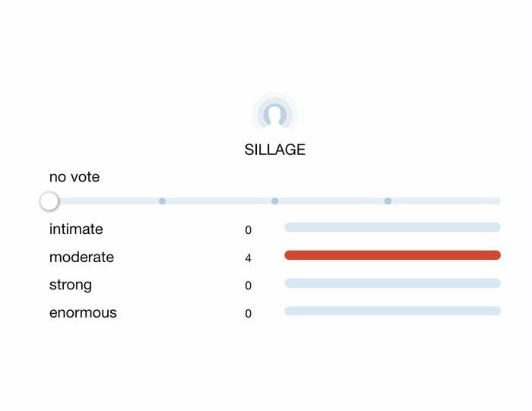The height and width of the screenshot is (411, 532).
Task: Click the enormous vote count of 0
Action: (249, 314)
